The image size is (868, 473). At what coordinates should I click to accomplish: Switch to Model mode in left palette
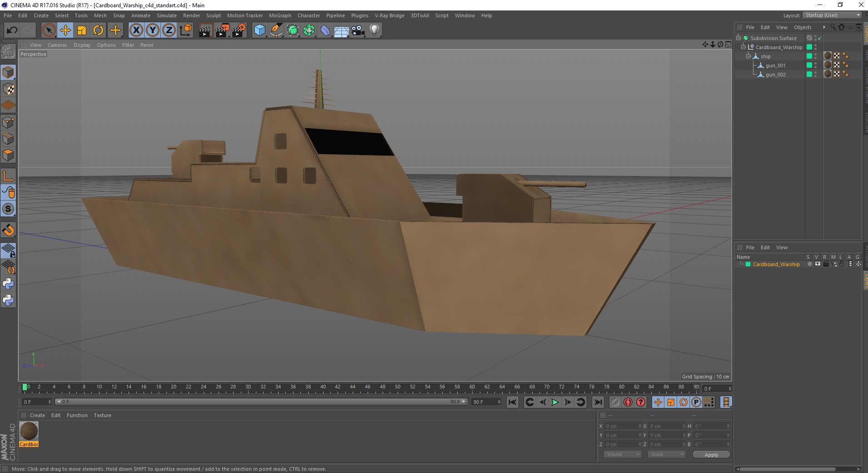(x=8, y=72)
